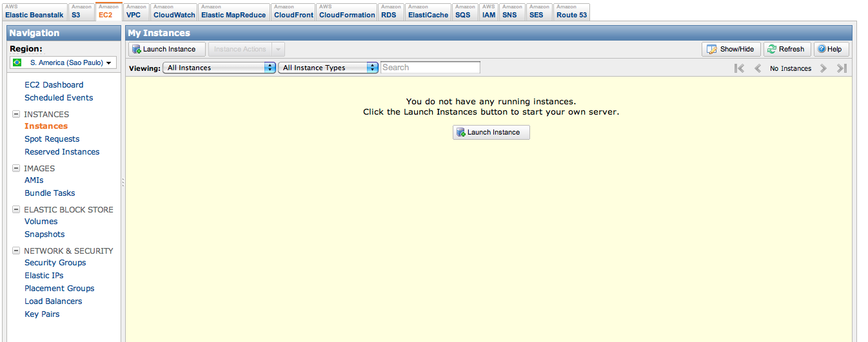Open Key Pairs page

(42, 314)
